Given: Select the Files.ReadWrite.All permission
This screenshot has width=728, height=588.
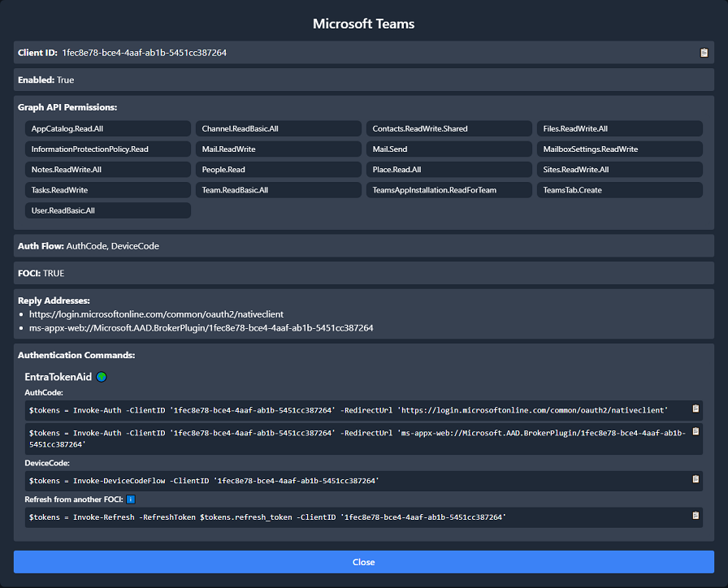Looking at the screenshot, I should pyautogui.click(x=619, y=128).
